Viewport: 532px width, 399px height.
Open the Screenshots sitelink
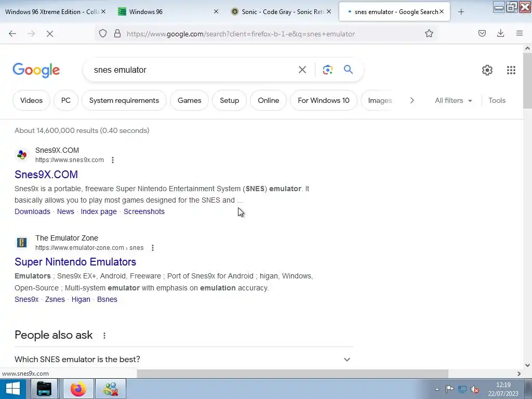tap(144, 211)
